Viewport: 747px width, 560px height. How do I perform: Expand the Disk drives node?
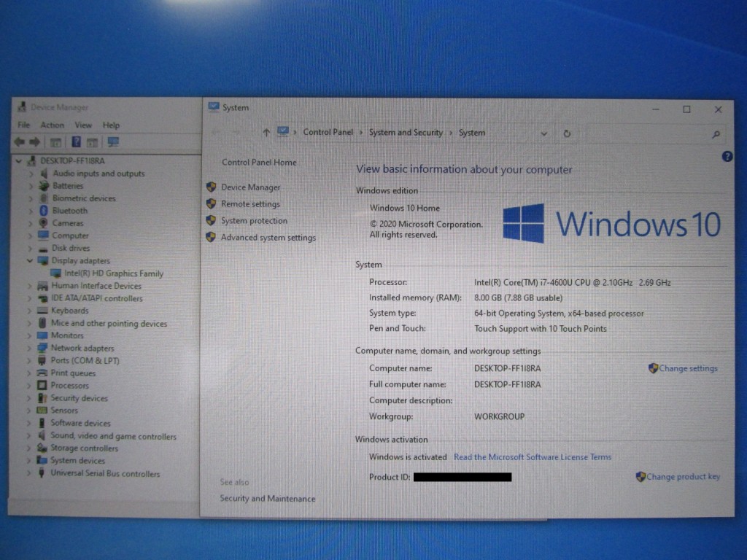30,248
